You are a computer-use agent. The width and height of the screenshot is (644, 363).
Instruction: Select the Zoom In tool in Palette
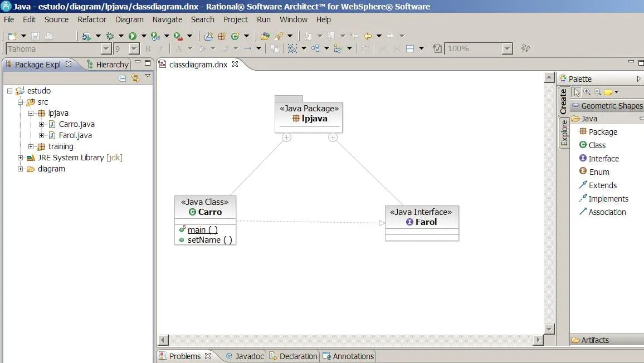pos(587,92)
